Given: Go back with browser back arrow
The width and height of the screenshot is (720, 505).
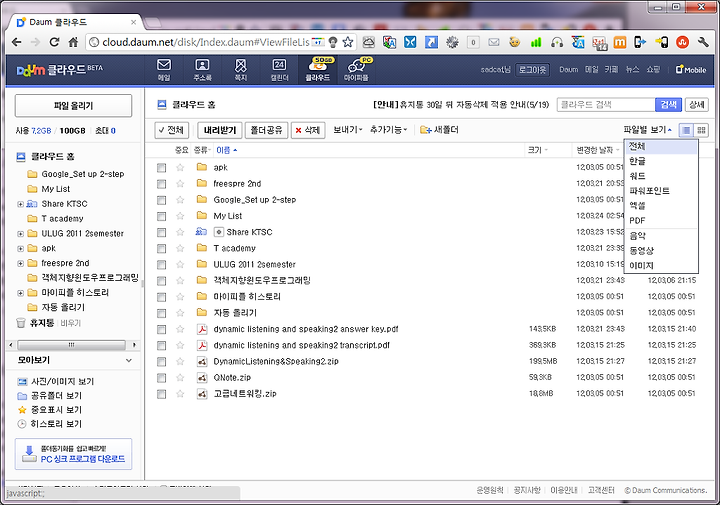Looking at the screenshot, I should (x=17, y=42).
